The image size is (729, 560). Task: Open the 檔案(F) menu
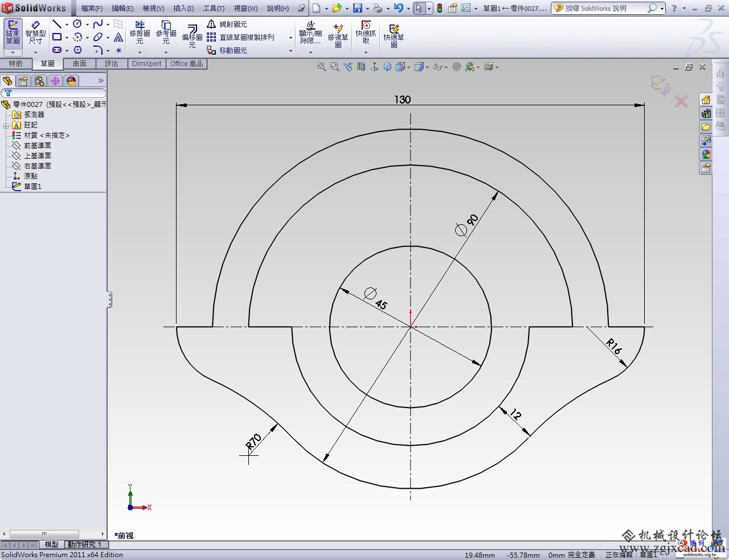92,9
